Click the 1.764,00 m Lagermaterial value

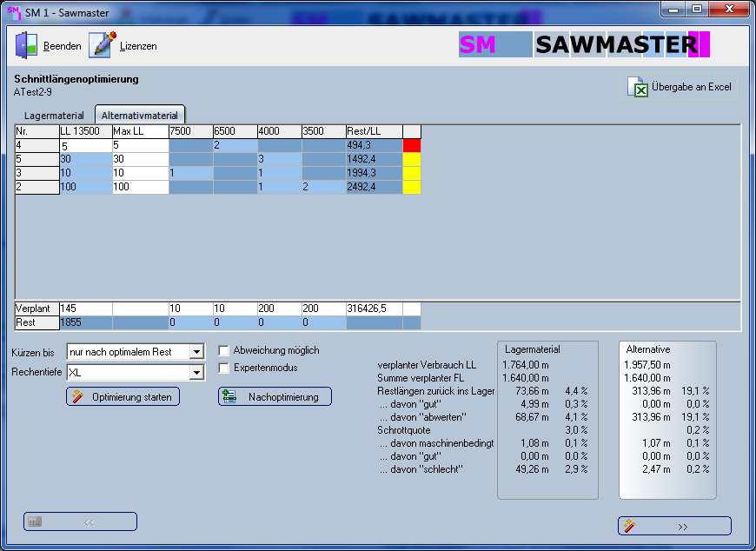[x=526, y=365]
